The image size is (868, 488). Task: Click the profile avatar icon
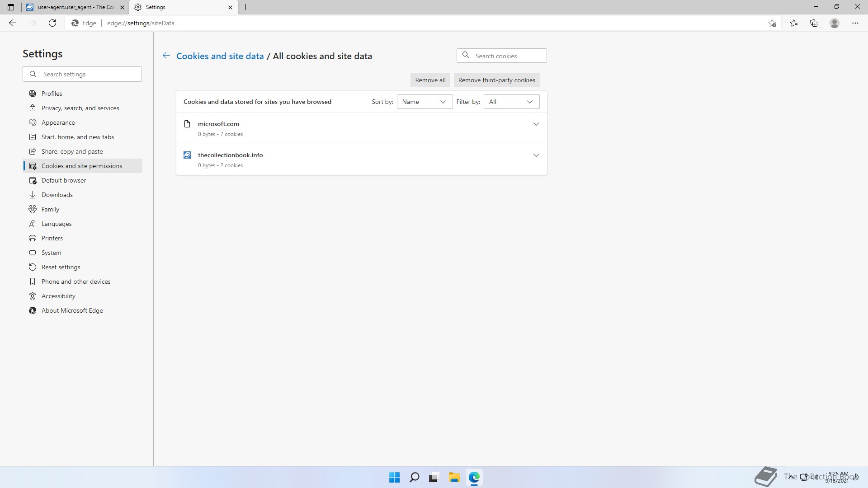pos(835,23)
